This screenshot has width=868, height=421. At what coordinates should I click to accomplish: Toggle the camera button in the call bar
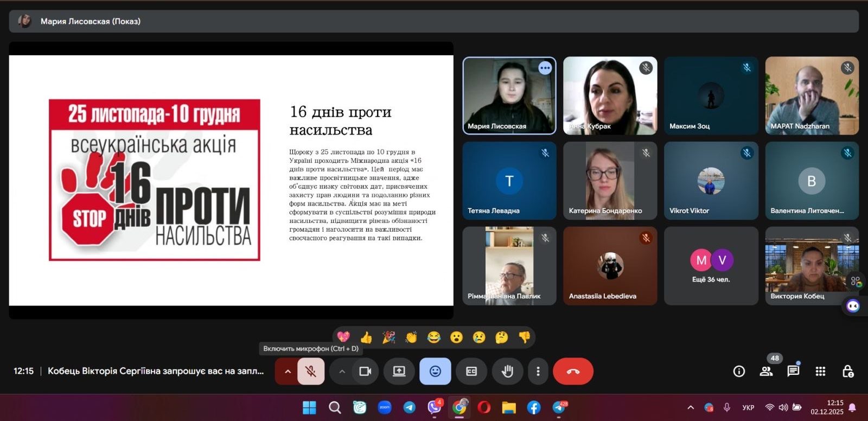(365, 372)
